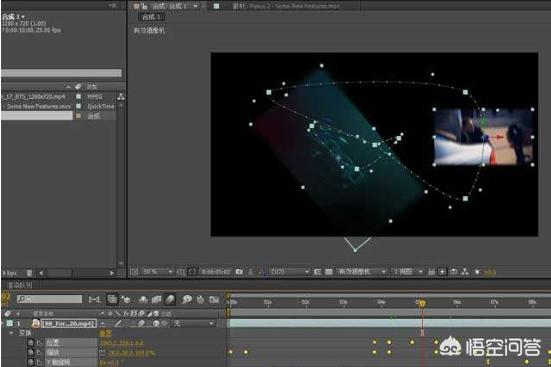Click the 8 bpc color depth button
The width and height of the screenshot is (551, 367).
click(10, 272)
